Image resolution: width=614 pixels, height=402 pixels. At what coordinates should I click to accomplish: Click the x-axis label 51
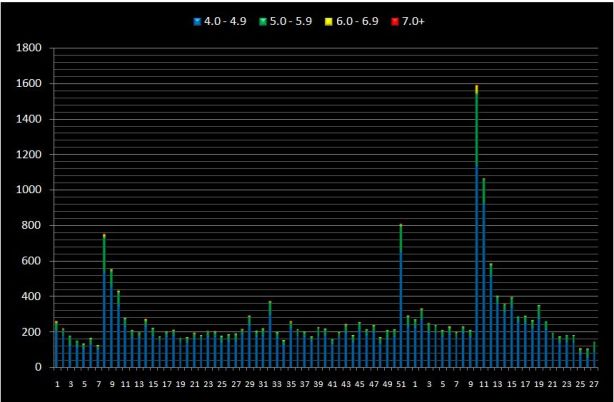(401, 383)
